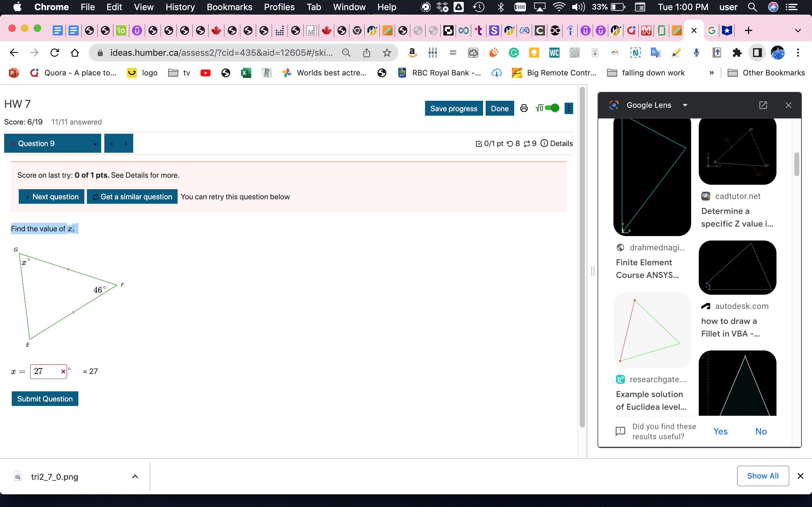The height and width of the screenshot is (507, 812).
Task: Open the Google Translate extension
Action: click(x=656, y=52)
